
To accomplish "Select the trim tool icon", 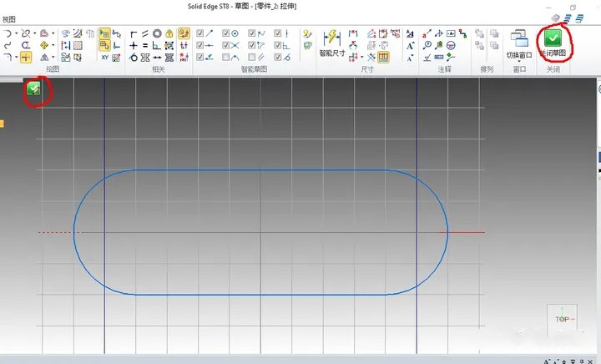I will pos(26,33).
